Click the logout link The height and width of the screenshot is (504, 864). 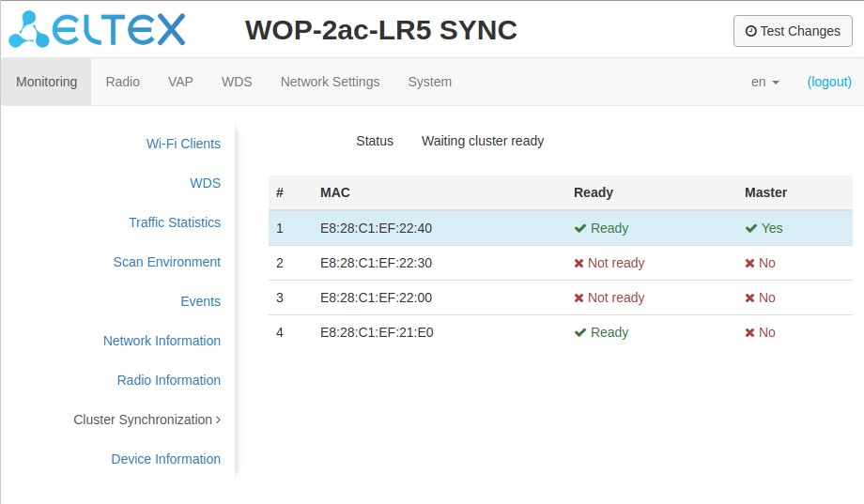click(x=829, y=82)
